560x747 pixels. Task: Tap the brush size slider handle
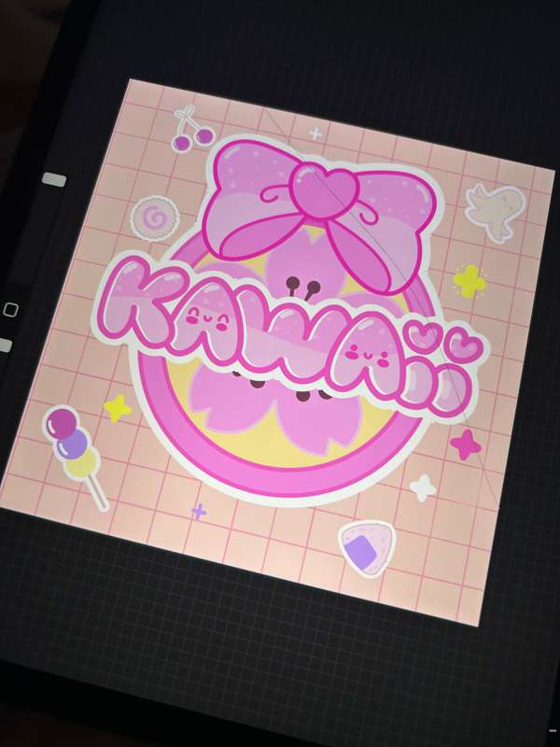[x=54, y=179]
